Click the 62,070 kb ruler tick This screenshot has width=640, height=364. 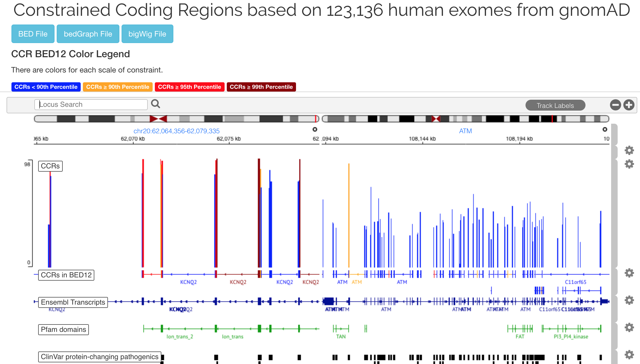pos(133,139)
